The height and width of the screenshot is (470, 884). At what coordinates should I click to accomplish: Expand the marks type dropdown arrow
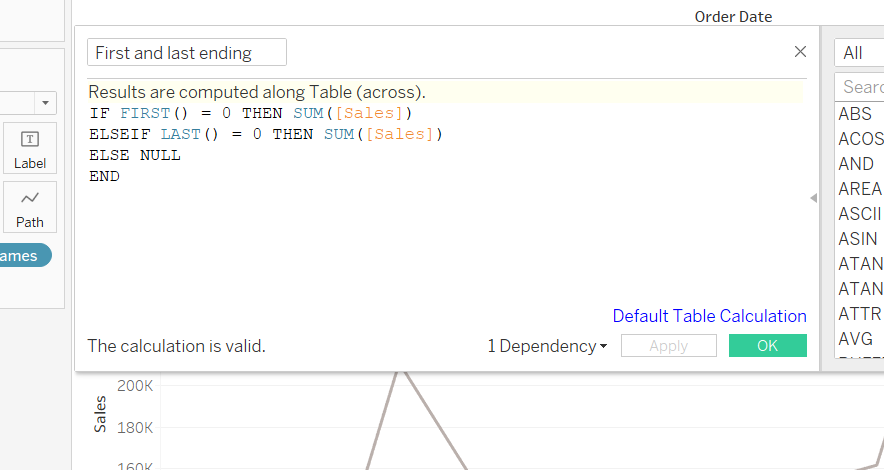click(46, 103)
